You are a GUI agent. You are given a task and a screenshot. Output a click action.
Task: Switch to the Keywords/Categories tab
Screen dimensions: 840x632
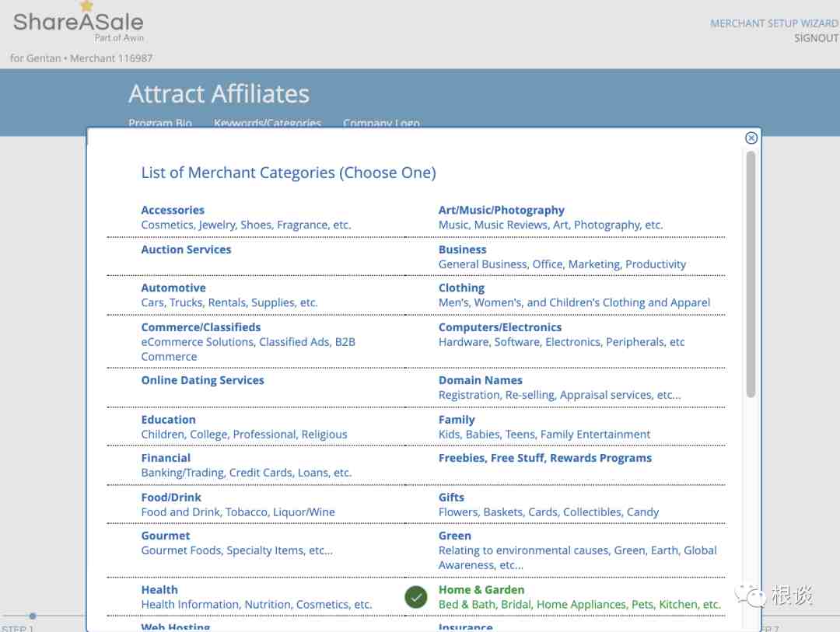pyautogui.click(x=268, y=123)
